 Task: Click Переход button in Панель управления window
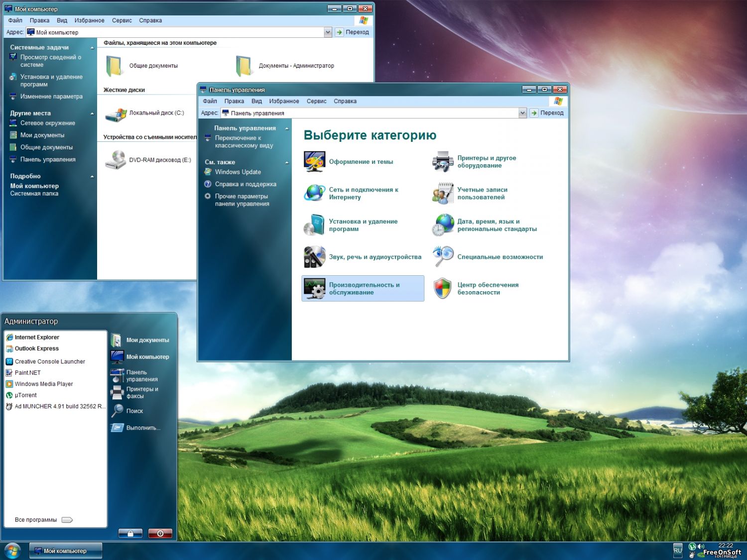[x=547, y=113]
